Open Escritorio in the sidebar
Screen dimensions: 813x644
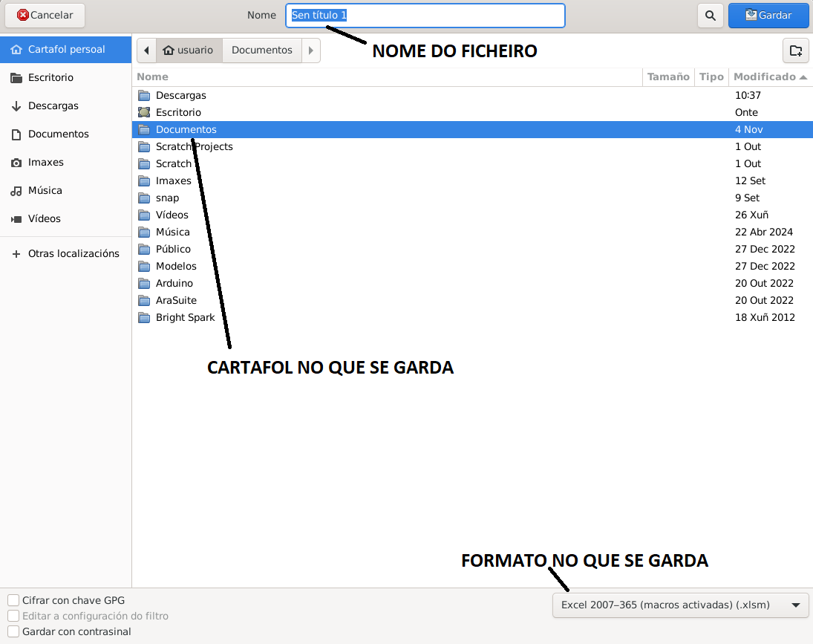pos(66,78)
